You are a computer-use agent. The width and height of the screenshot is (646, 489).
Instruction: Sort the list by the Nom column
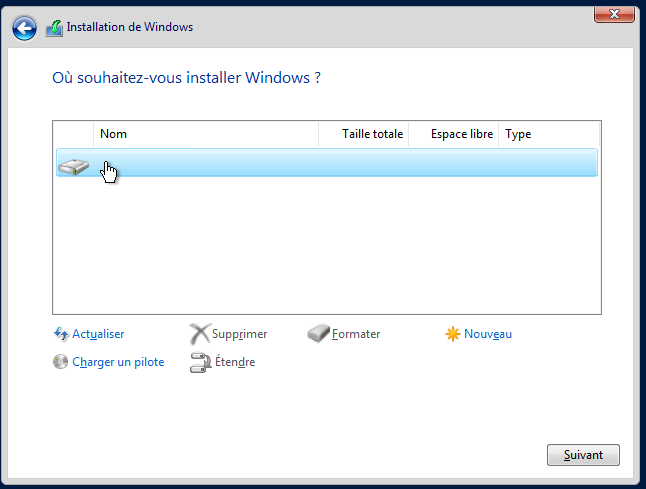[x=205, y=134]
